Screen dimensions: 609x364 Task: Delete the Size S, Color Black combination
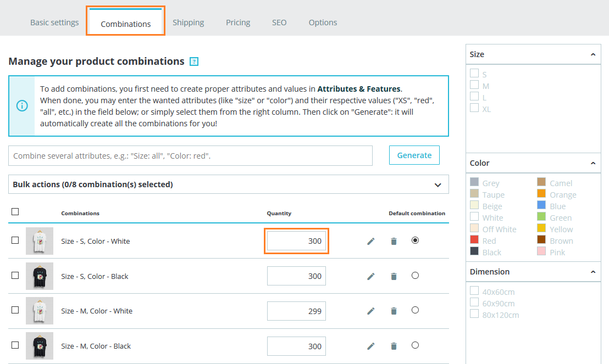tap(394, 276)
